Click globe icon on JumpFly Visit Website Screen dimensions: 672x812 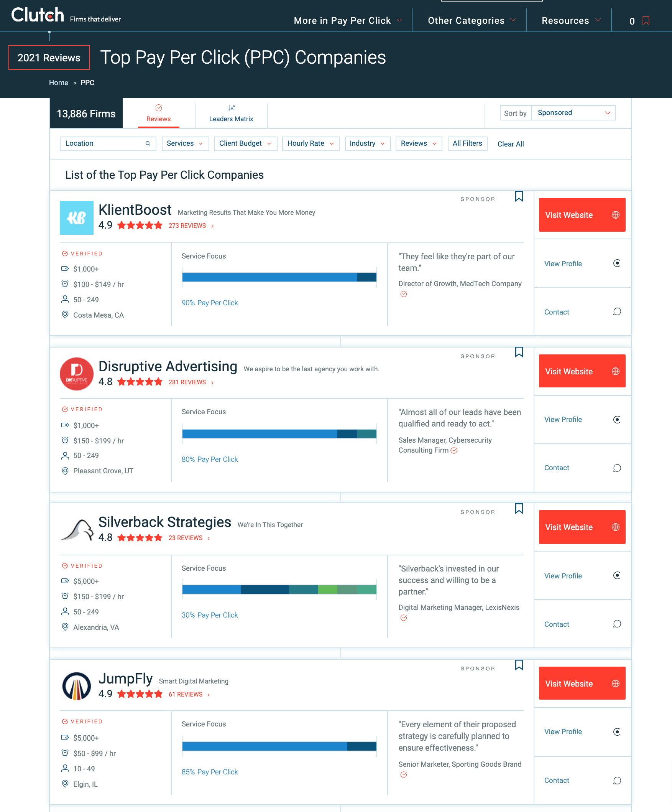[616, 684]
